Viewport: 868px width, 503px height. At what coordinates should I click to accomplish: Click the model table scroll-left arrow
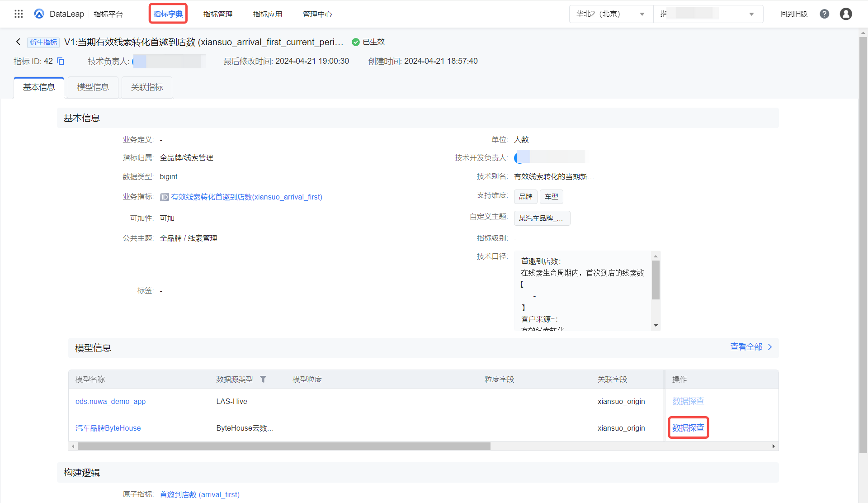pyautogui.click(x=73, y=446)
